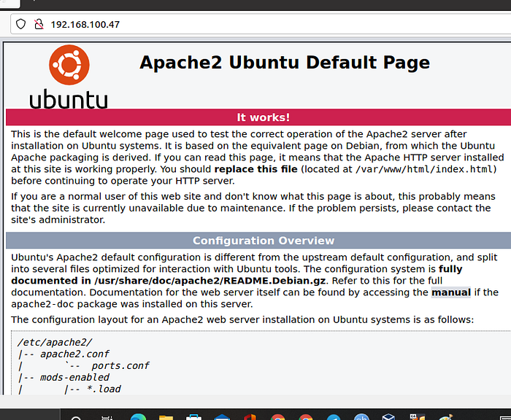Open the Mail app in taskbar
Screen dimensions: 511x420
(x=222, y=417)
